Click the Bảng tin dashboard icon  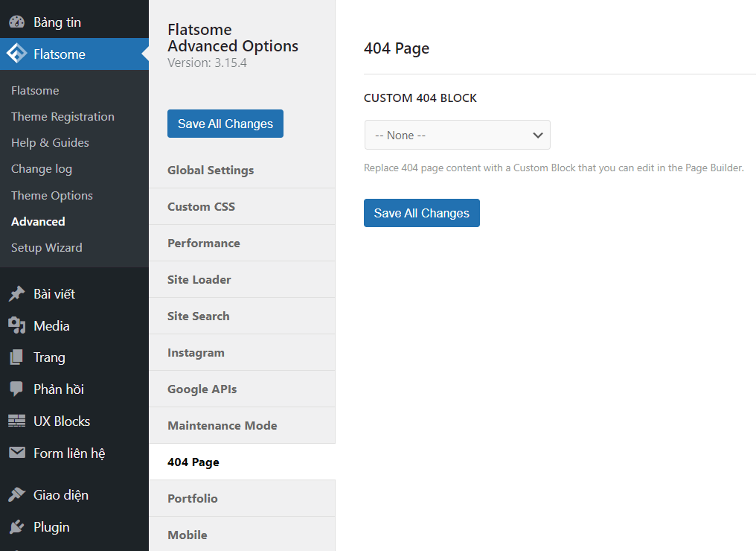tap(17, 22)
